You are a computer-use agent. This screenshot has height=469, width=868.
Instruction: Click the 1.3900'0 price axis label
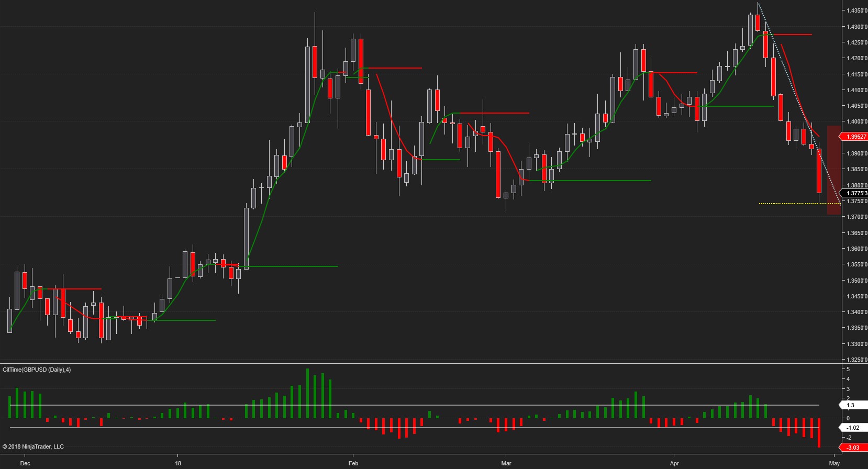[856, 153]
